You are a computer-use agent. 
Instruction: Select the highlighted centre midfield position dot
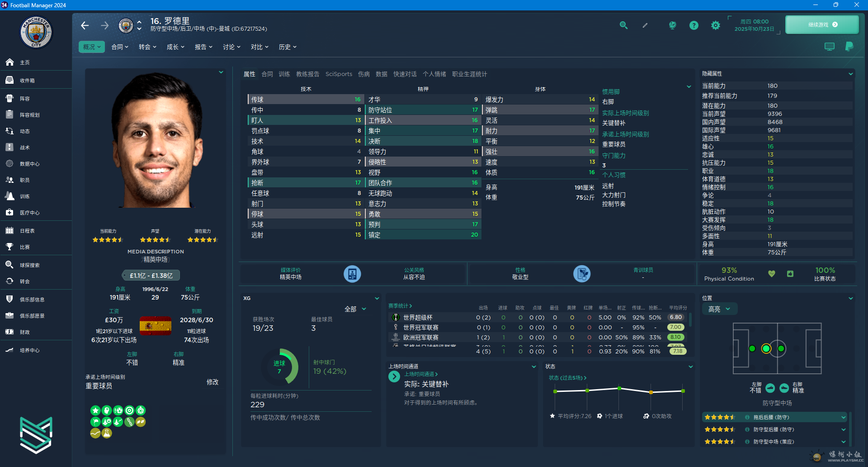click(766, 348)
